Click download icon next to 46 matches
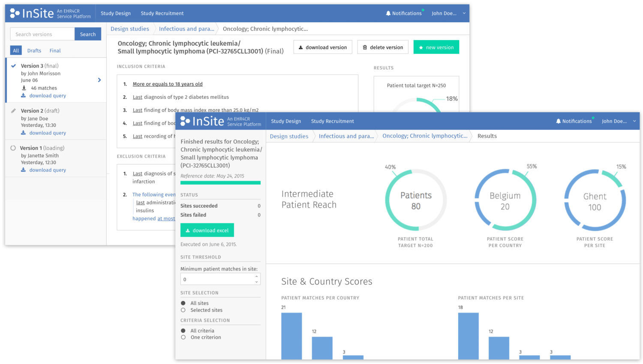Screen dimensions: 643x364 [x=24, y=88]
